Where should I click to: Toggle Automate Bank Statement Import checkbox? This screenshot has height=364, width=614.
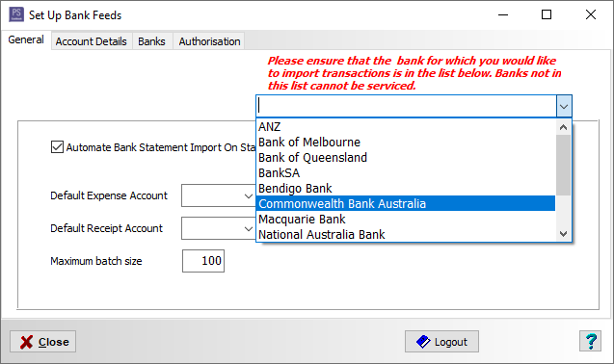click(57, 147)
